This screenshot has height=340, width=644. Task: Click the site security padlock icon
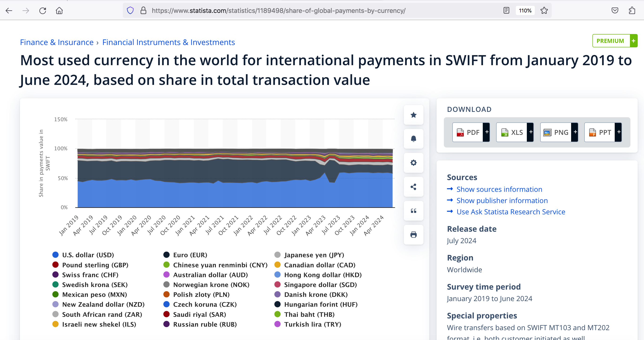click(143, 11)
